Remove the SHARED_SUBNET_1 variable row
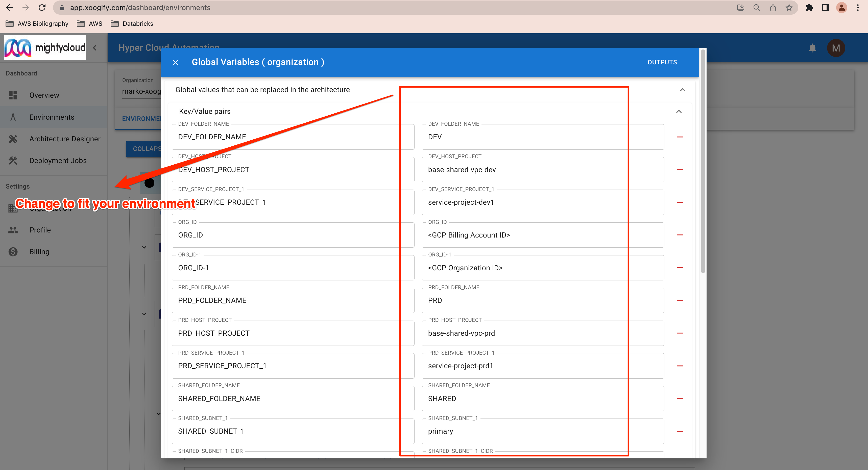868x470 pixels. tap(680, 431)
